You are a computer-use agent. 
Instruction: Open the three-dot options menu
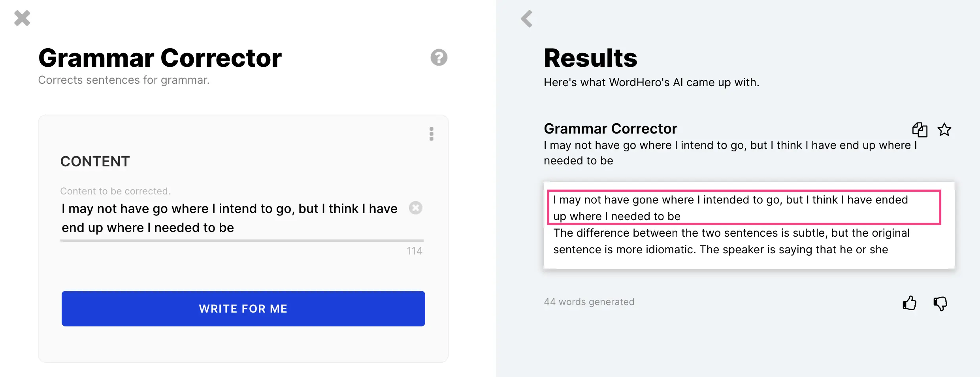click(x=431, y=134)
